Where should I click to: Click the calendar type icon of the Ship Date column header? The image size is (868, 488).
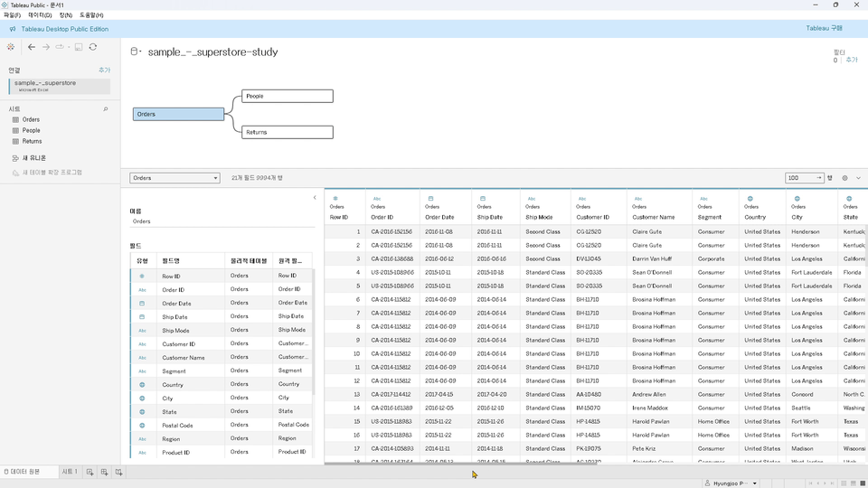[483, 198]
